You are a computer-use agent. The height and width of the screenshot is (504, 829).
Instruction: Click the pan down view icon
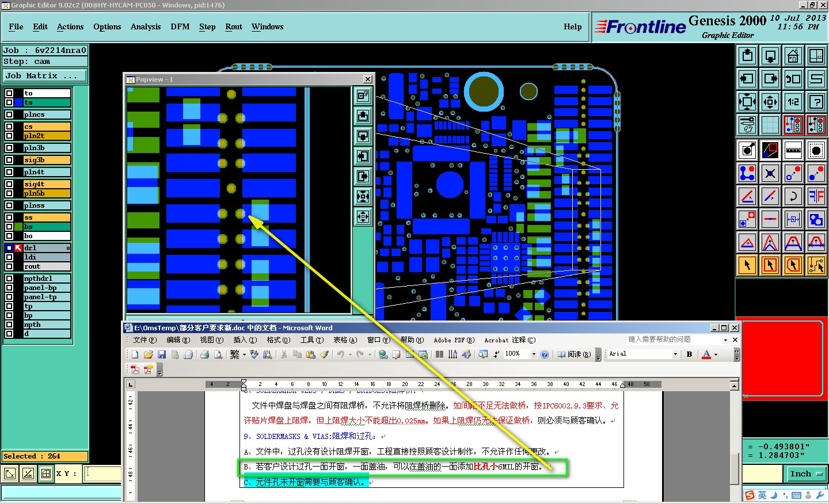(x=770, y=56)
